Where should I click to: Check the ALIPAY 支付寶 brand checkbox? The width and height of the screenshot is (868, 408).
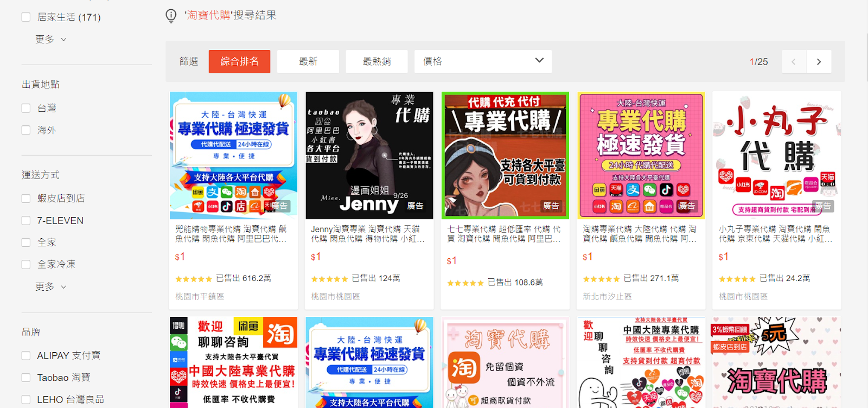26,356
